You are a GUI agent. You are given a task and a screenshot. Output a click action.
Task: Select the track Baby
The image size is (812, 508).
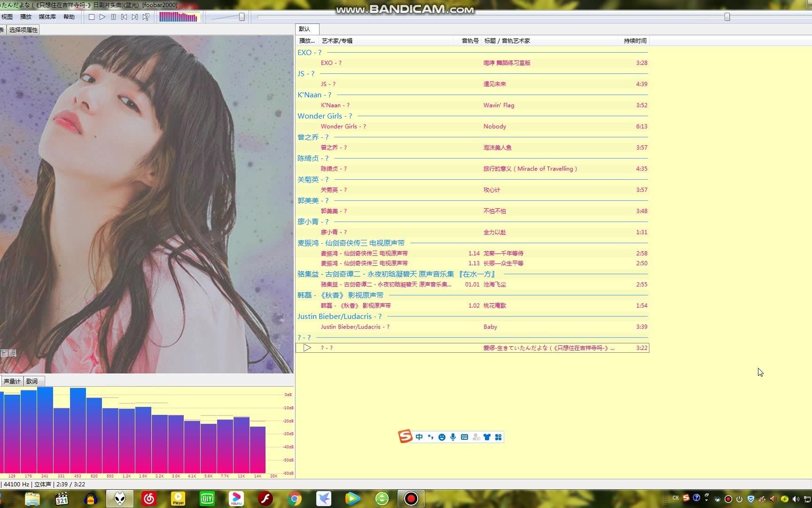(x=472, y=327)
